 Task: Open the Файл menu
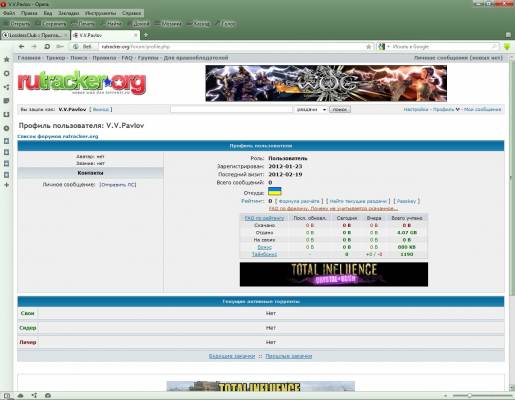(x=9, y=13)
